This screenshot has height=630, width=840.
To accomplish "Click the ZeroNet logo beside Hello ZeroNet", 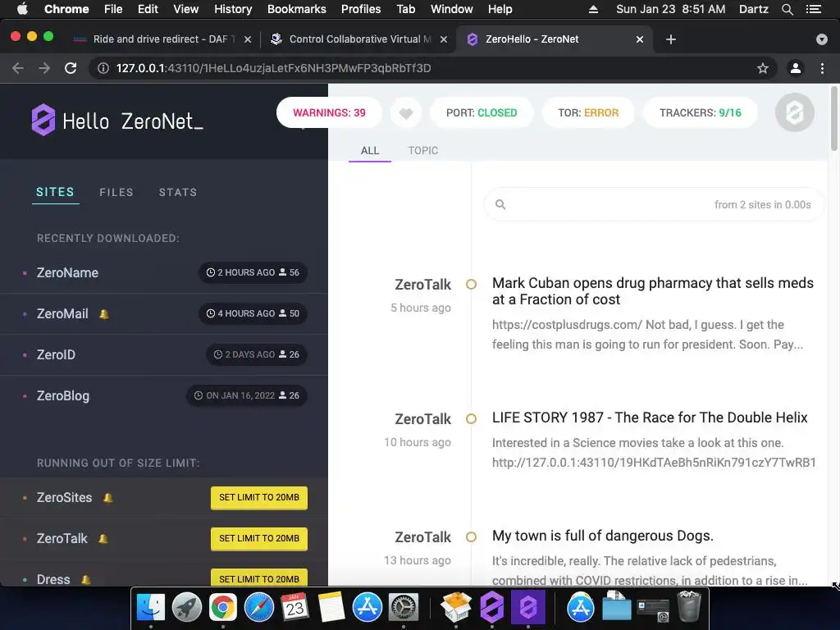I will [43, 120].
